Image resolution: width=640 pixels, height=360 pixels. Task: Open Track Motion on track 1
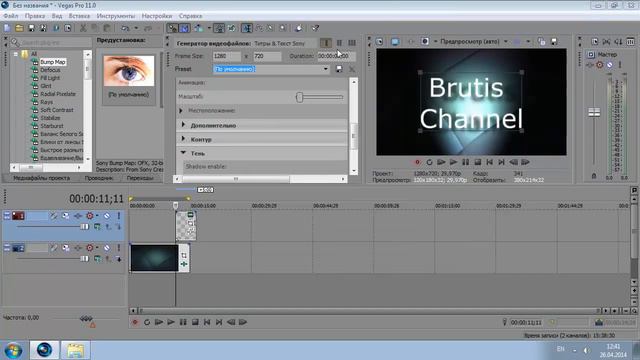click(x=66, y=216)
